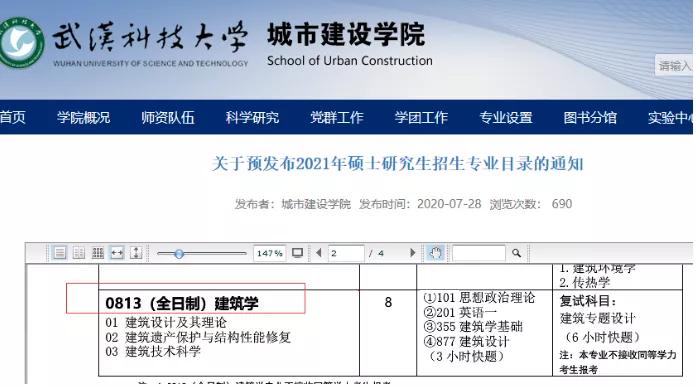Click 02 建筑遗产保护与结构性能修复 line
Screen dimensions: 697x388
(198, 337)
